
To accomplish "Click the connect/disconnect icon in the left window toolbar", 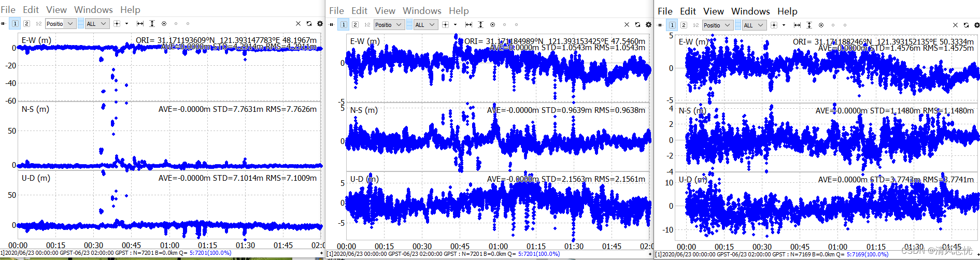I will coord(4,23).
